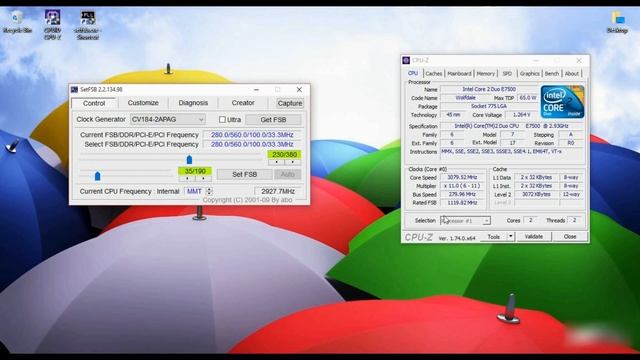Click the CPU-Z title bar app icon
The image size is (640, 360).
[406, 60]
